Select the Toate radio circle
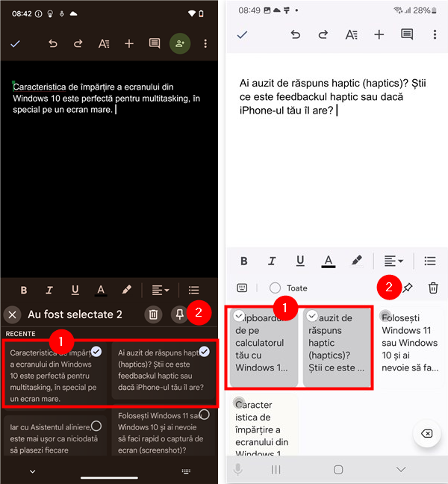448x484 pixels. point(275,288)
